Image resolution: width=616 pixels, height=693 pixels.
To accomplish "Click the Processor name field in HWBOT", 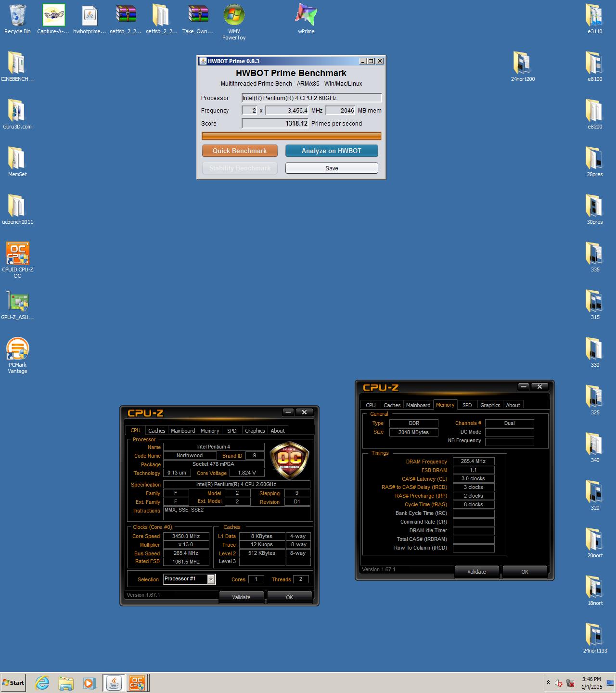I will pos(311,98).
